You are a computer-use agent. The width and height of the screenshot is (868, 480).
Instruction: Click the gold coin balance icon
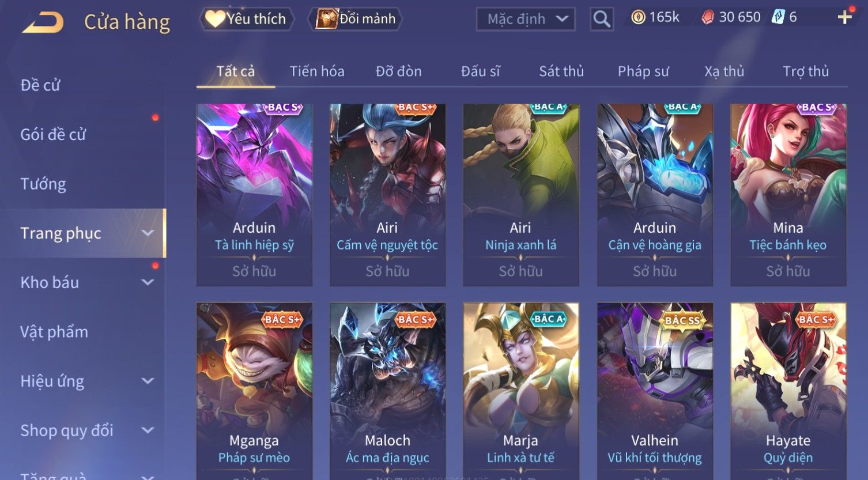pos(638,17)
